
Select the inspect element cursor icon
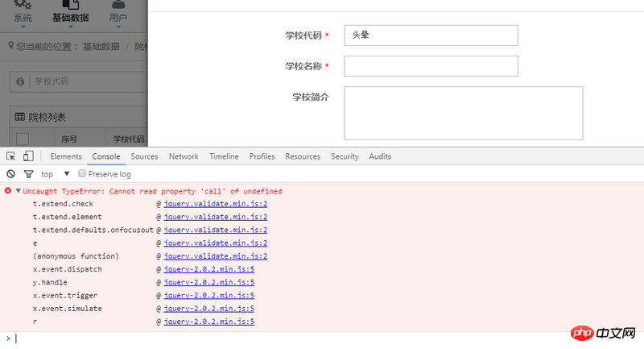(10, 156)
